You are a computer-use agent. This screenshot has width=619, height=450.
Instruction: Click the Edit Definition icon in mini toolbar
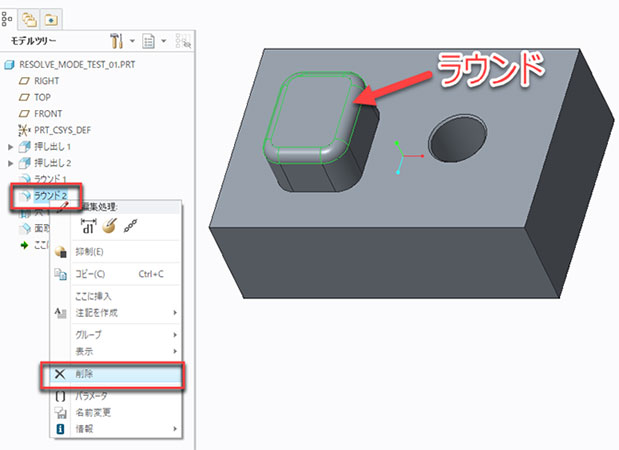pyautogui.click(x=108, y=227)
